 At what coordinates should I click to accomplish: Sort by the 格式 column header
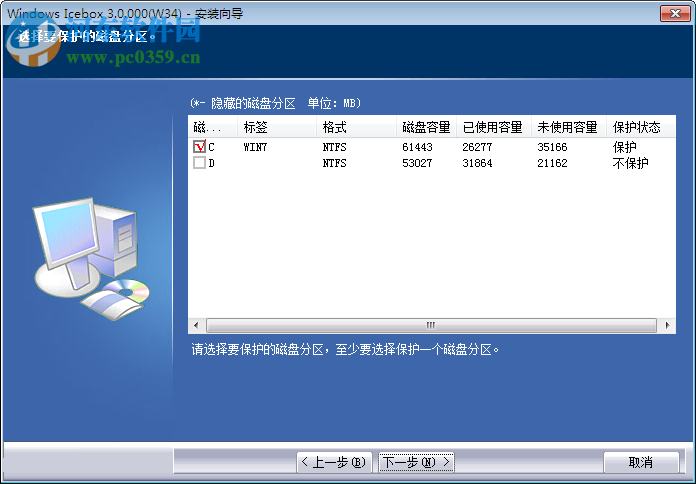pyautogui.click(x=356, y=127)
